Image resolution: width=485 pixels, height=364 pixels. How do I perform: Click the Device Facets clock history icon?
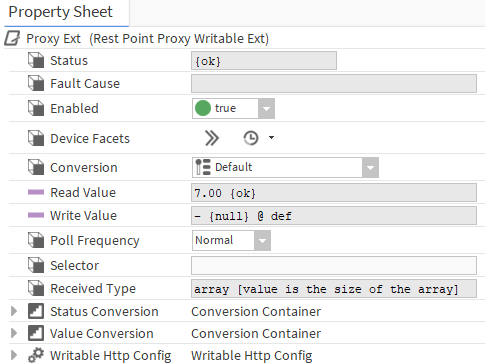tap(251, 138)
